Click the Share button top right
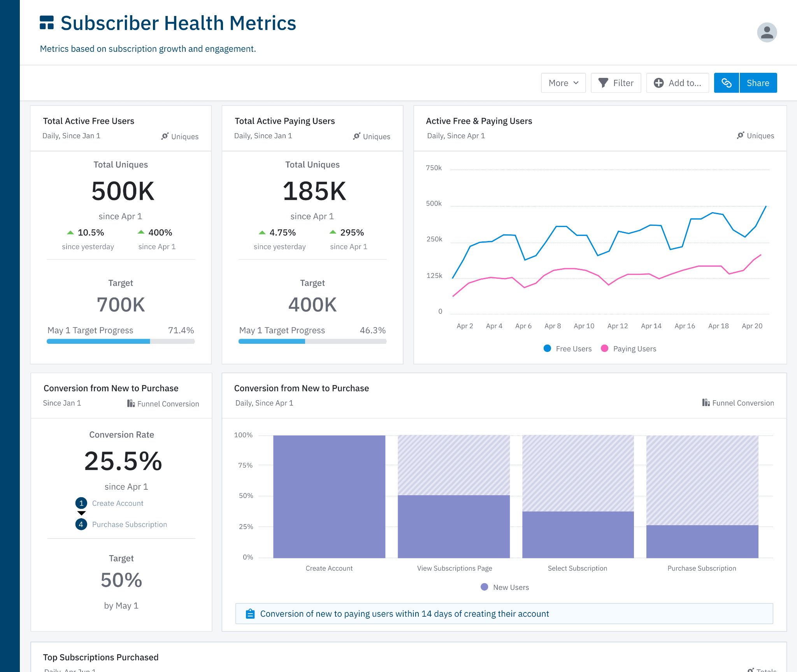797x672 pixels. pos(758,83)
